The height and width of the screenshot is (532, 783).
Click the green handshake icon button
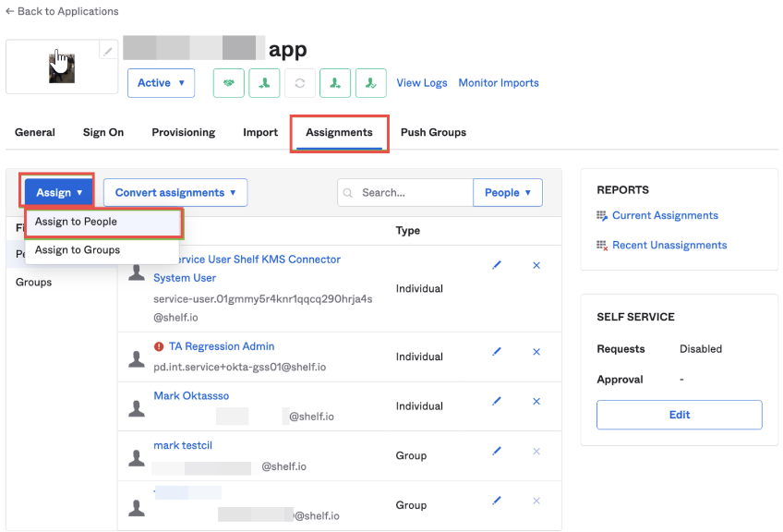point(229,83)
